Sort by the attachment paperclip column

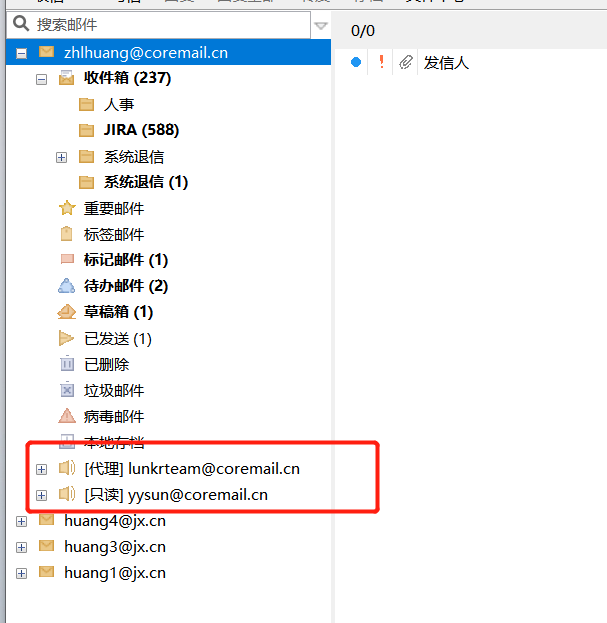point(405,63)
